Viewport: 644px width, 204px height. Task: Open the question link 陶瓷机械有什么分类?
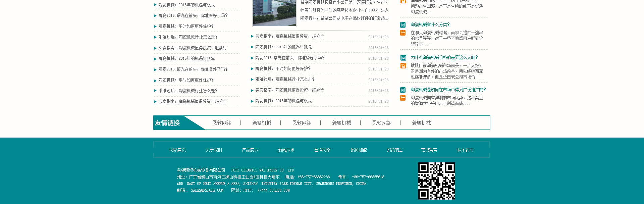click(430, 24)
